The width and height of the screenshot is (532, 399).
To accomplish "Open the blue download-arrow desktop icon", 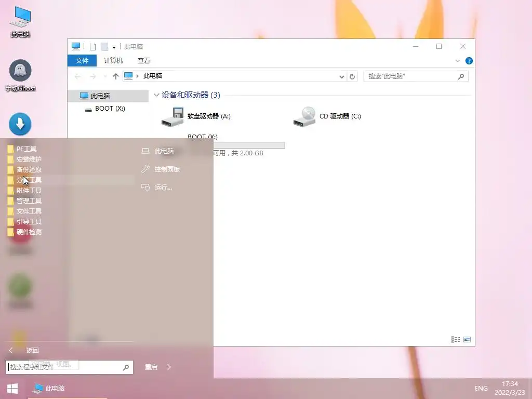I will point(20,124).
